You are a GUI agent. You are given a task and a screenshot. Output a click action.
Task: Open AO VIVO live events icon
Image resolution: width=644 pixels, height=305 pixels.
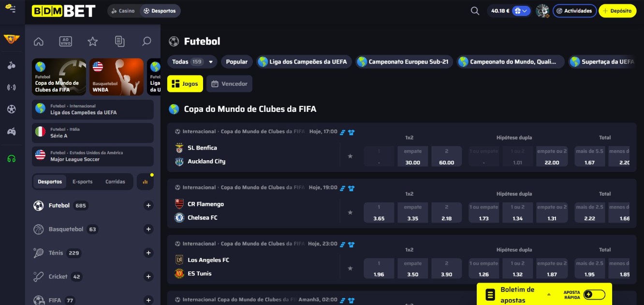(x=65, y=42)
